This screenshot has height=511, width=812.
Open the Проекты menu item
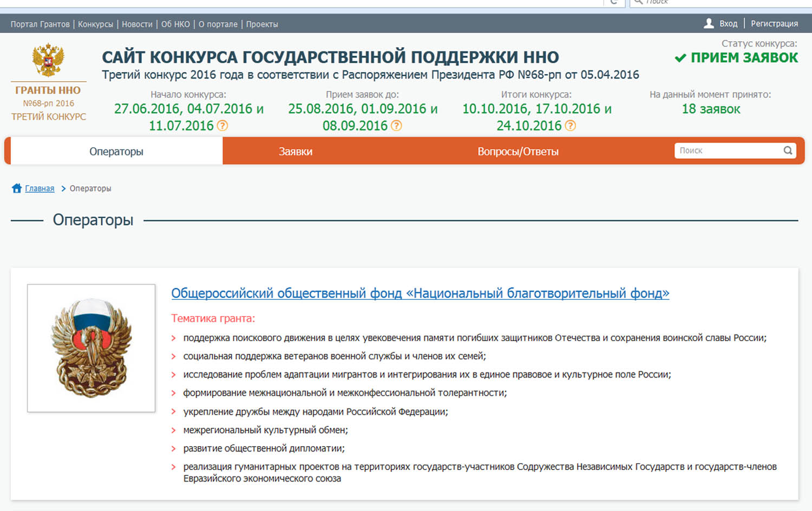(262, 24)
